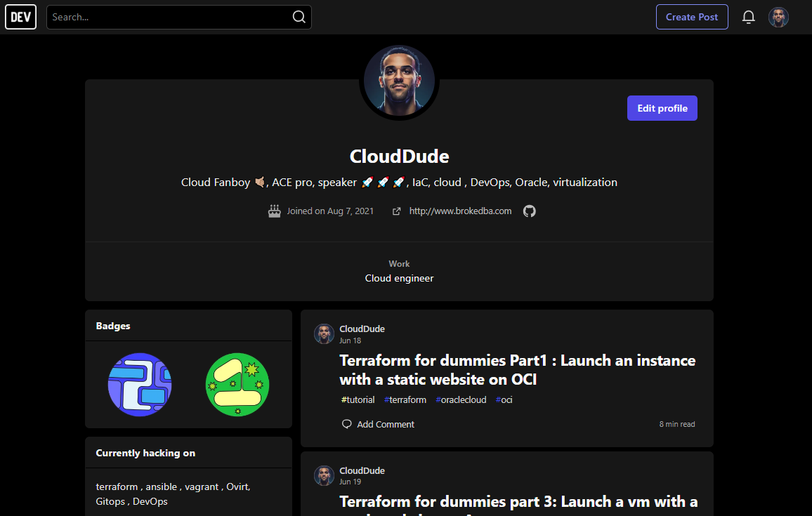812x516 pixels.
Task: Select the blue two-year badge
Action: (140, 385)
